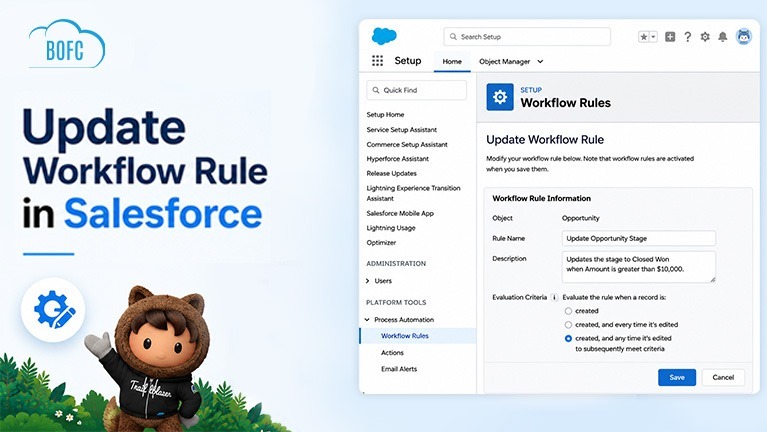767x432 pixels.
Task: Click the 'Opportunity' object value
Action: pyautogui.click(x=580, y=218)
